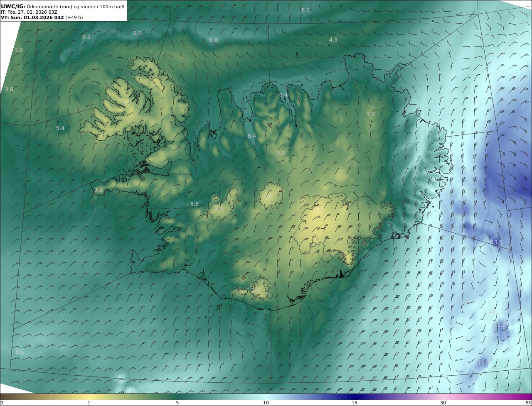Image resolution: width=532 pixels, height=406 pixels.
Task: Click the valid time text 'VT: Sun. 01.03.2026 04Z'
Action: [x=32, y=18]
